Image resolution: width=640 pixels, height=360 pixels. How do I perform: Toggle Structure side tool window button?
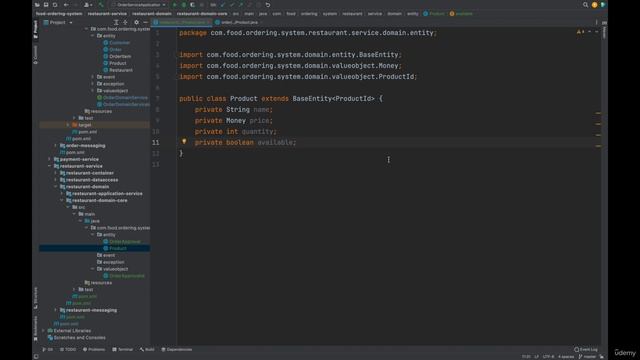click(x=36, y=298)
